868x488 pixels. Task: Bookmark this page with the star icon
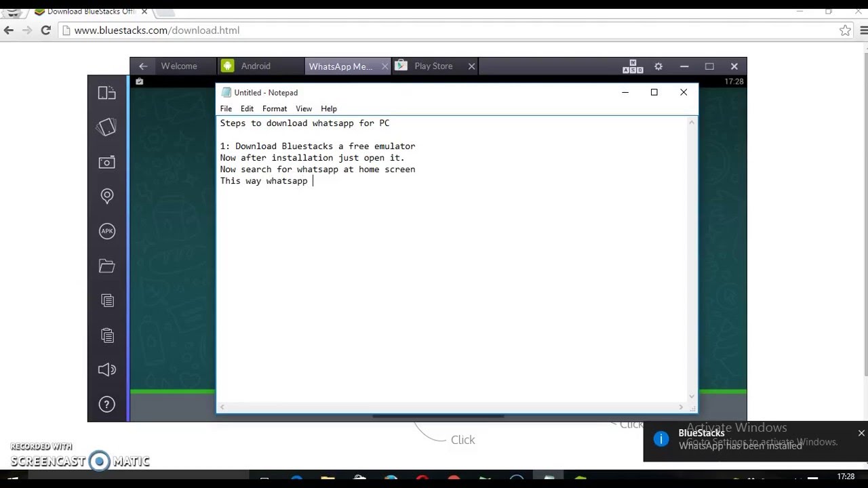click(845, 30)
